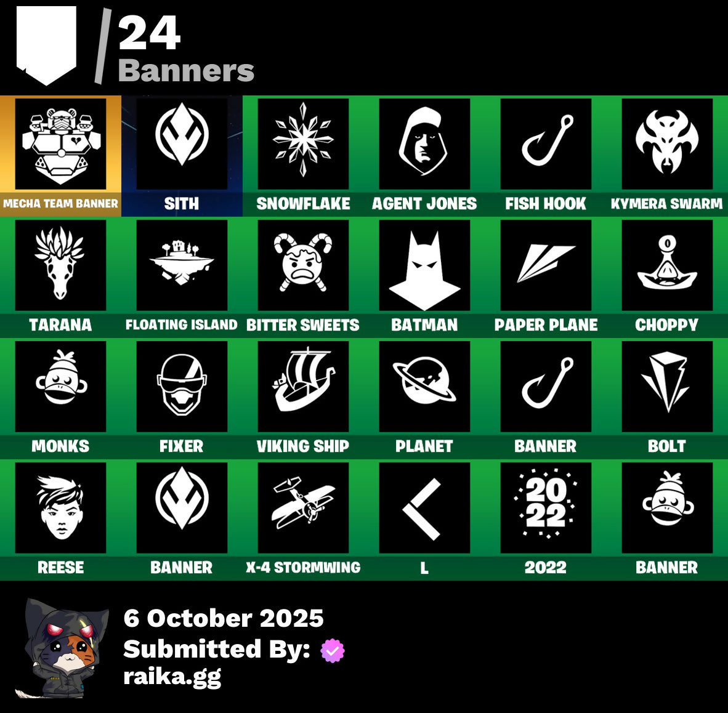Select the Agent Jones hooded icon
The width and height of the screenshot is (728, 713).
click(424, 144)
